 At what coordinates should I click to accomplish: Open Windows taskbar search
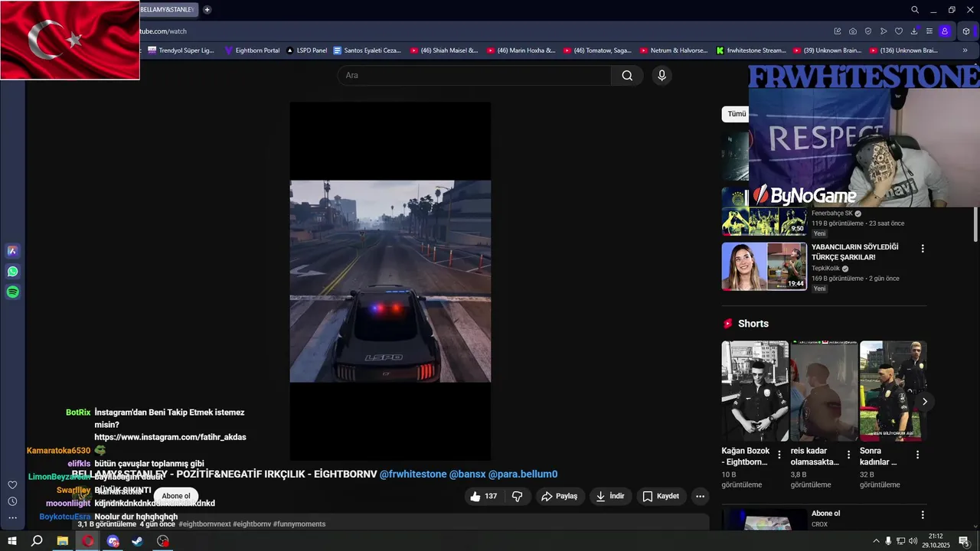[x=37, y=541]
